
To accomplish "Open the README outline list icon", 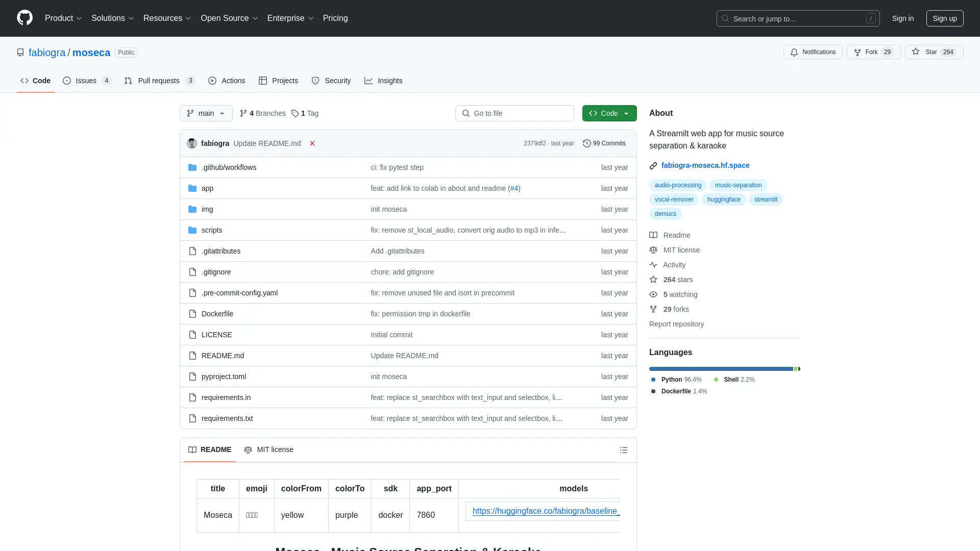I will (623, 450).
